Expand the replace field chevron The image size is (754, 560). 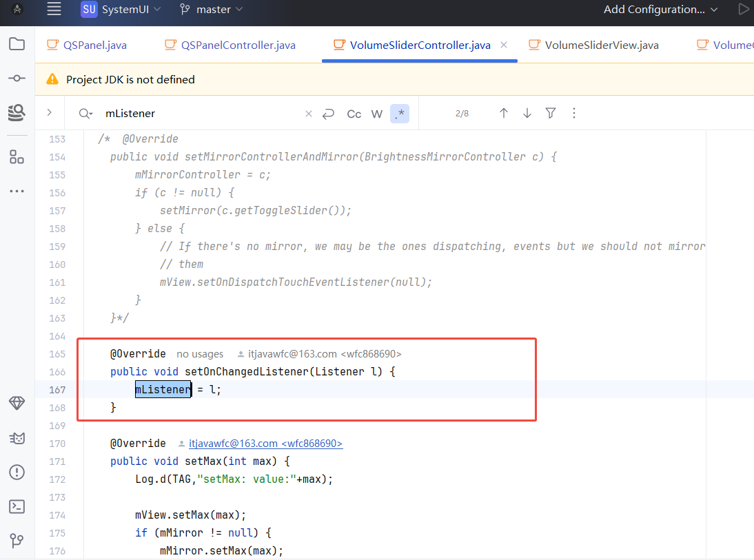(x=49, y=112)
